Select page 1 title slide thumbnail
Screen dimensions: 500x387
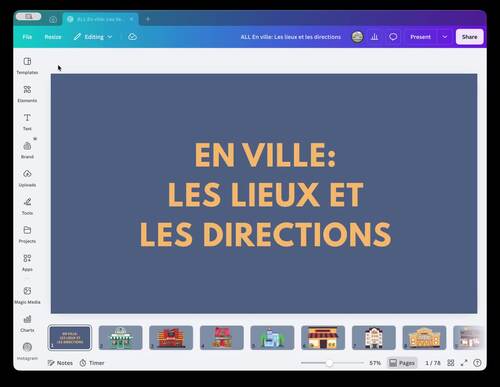coord(70,338)
